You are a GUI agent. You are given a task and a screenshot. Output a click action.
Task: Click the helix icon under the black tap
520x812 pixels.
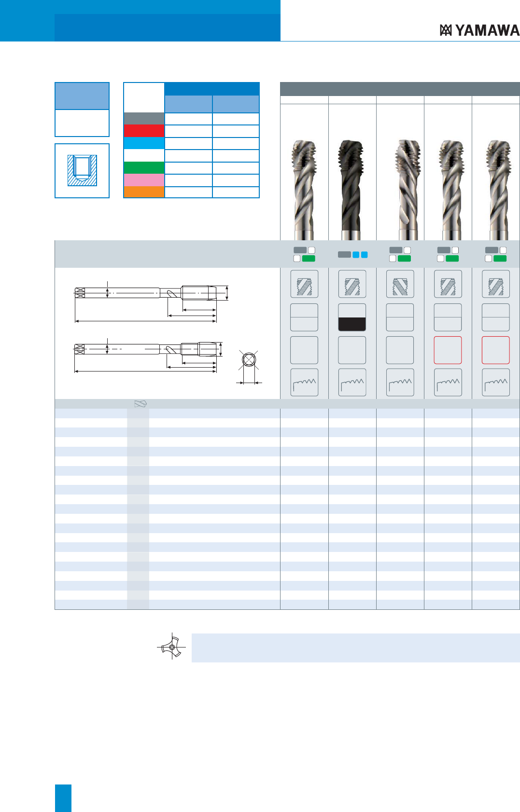pos(352,284)
